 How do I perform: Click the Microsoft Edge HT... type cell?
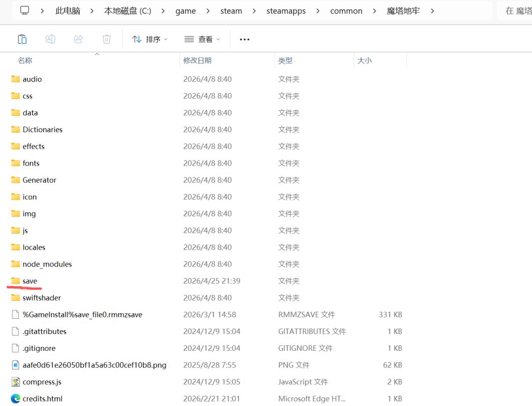point(312,399)
